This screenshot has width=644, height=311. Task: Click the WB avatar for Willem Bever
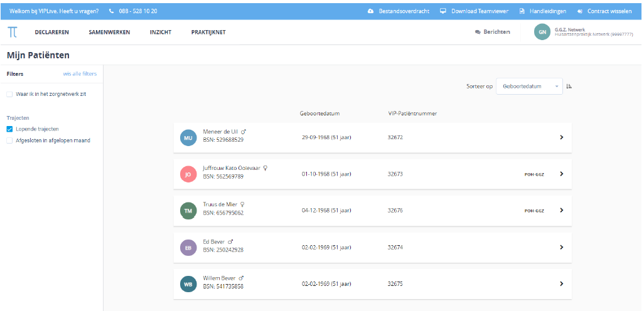coord(188,284)
